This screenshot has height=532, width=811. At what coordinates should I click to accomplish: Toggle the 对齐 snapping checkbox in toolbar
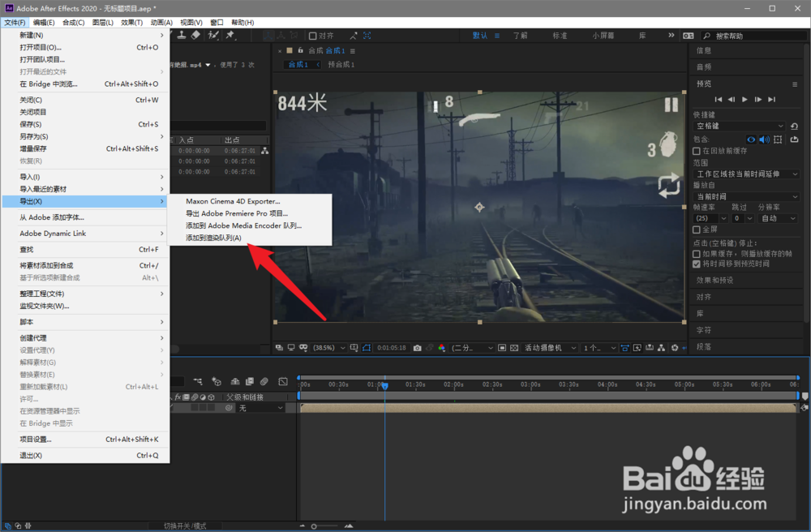[313, 36]
